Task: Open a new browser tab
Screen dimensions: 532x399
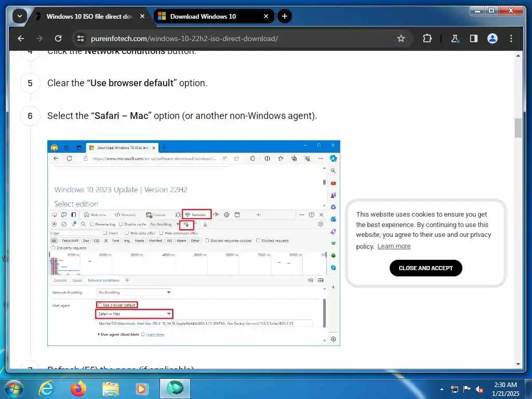Action: (x=284, y=16)
